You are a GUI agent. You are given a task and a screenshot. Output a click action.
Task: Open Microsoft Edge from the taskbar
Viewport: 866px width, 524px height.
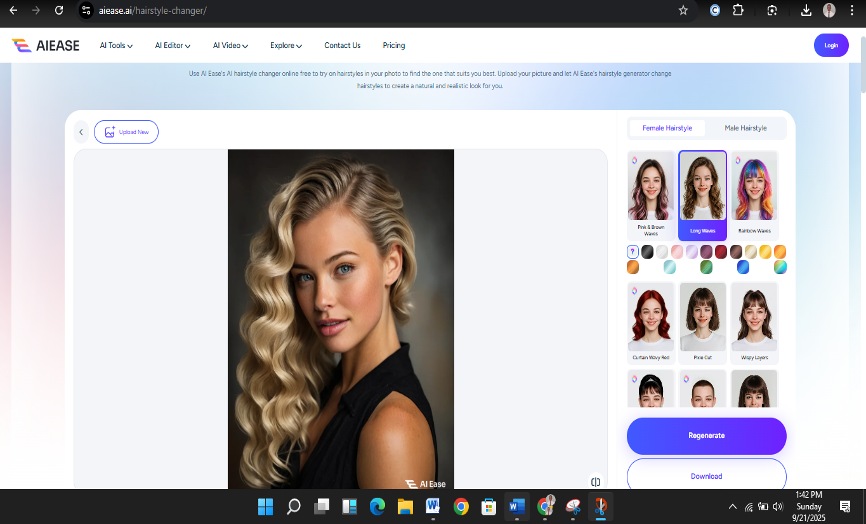[378, 506]
